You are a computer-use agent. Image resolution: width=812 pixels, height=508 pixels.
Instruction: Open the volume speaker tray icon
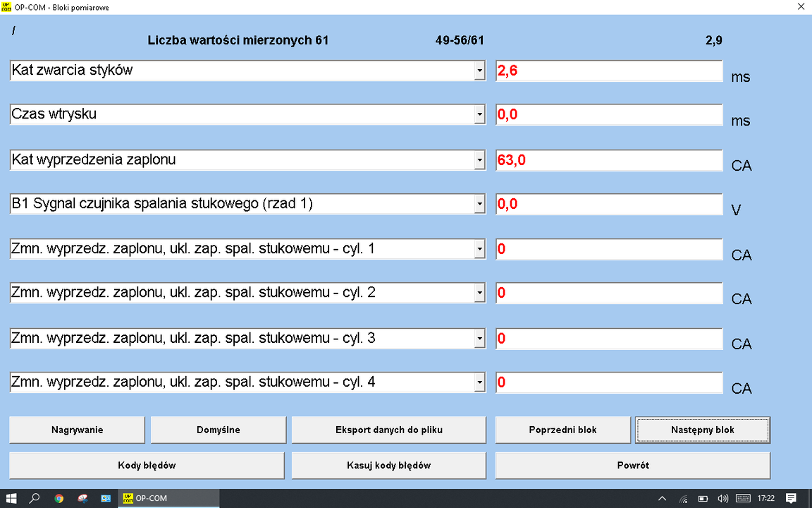722,498
